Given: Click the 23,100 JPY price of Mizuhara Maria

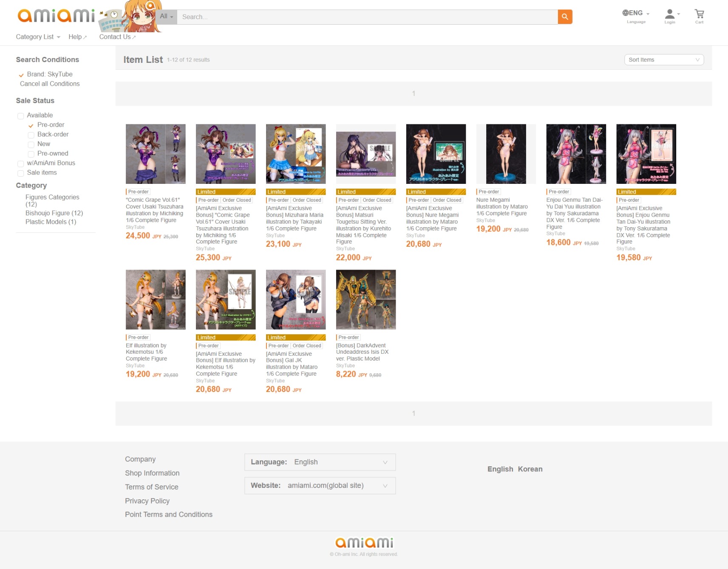Looking at the screenshot, I should 284,244.
